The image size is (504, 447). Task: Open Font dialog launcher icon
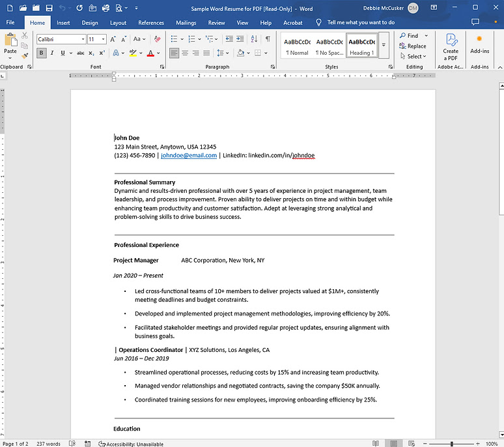[162, 67]
